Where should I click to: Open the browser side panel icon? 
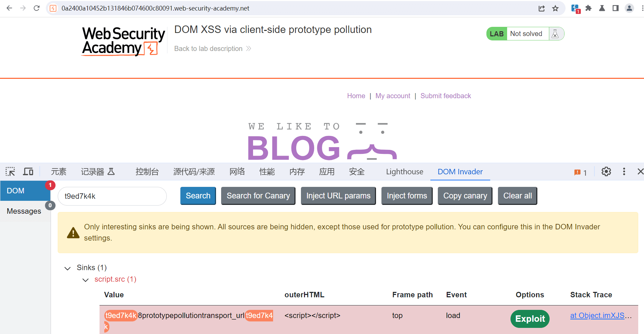click(x=615, y=8)
